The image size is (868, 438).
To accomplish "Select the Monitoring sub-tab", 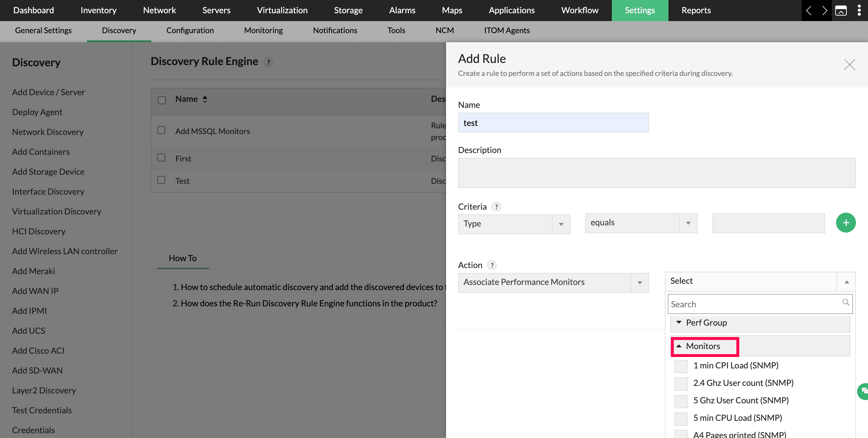I will click(263, 30).
